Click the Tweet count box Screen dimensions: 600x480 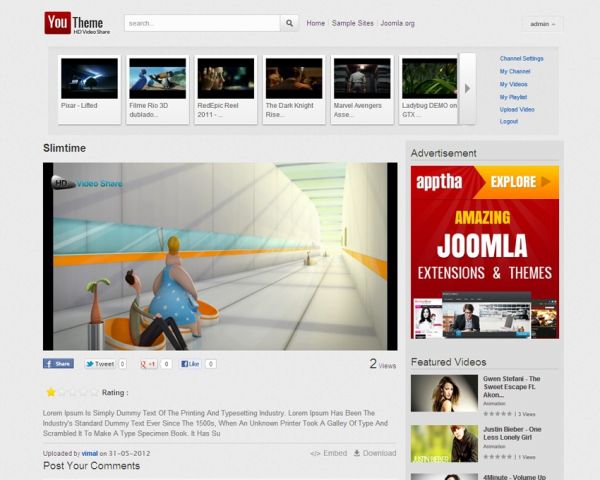[122, 364]
